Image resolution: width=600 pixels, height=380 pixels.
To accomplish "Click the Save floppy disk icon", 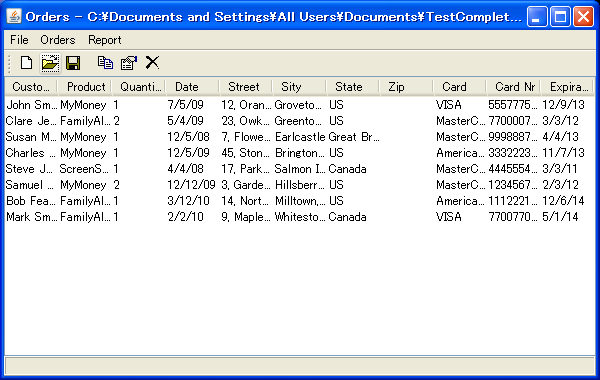I will coord(73,63).
